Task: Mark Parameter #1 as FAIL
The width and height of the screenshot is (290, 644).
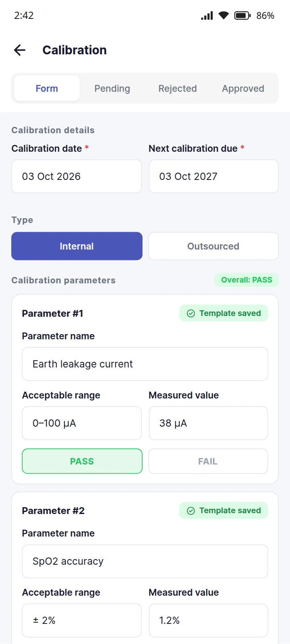Action: tap(208, 461)
